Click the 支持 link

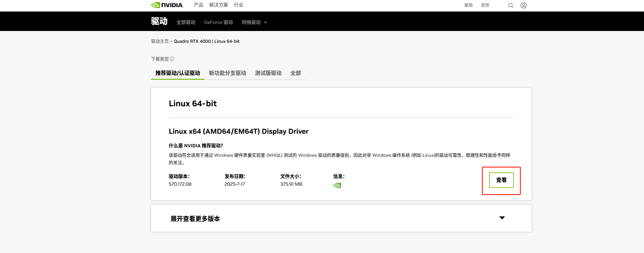485,5
